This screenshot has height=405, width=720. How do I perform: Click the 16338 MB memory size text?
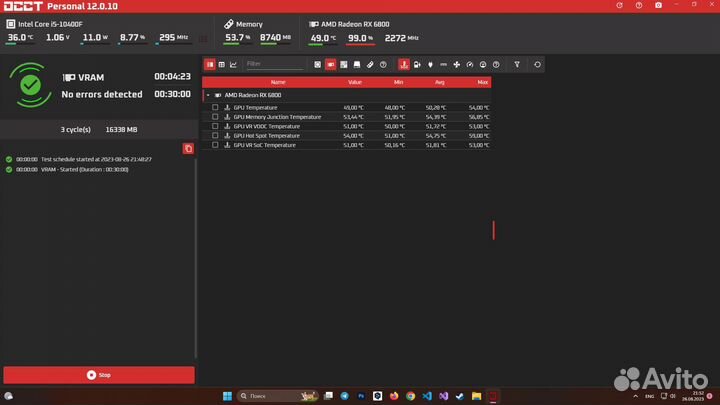pyautogui.click(x=121, y=129)
